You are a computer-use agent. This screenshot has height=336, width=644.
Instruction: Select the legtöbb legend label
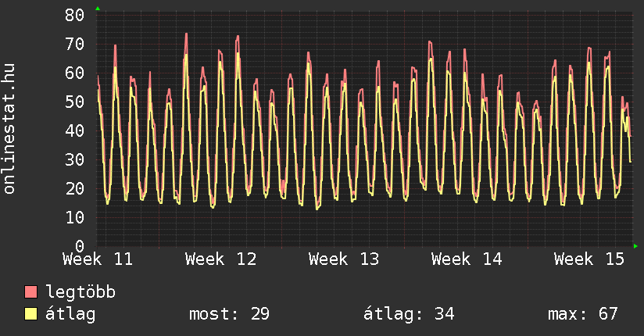(80, 292)
